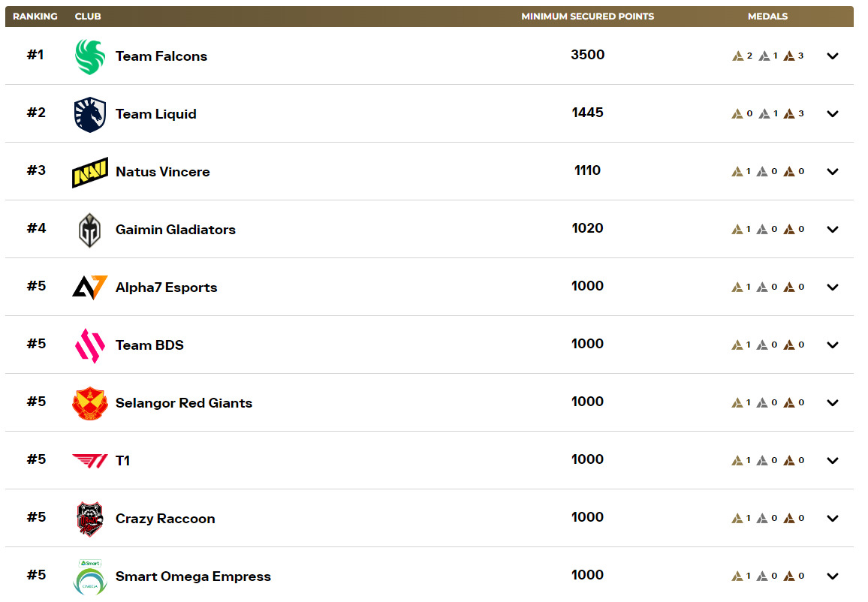The width and height of the screenshot is (868, 602).
Task: Click the T1 red logo
Action: 90,461
